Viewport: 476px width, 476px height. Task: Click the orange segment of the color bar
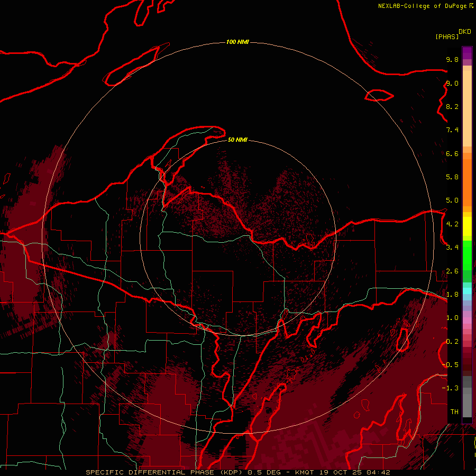(467, 182)
